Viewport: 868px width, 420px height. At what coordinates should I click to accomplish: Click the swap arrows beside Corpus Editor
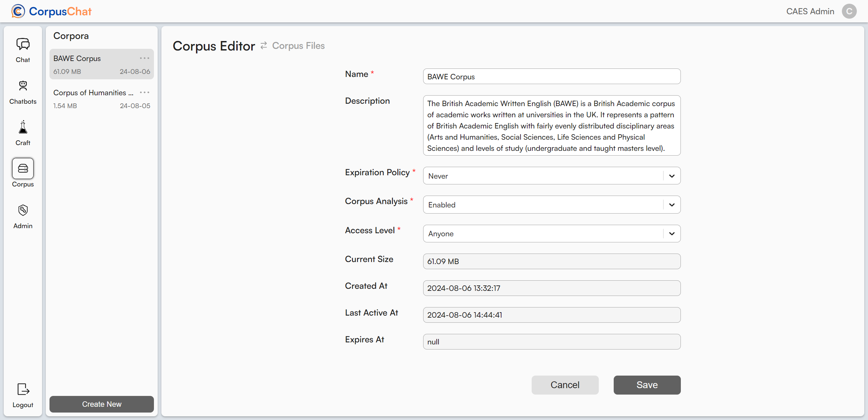tap(264, 45)
